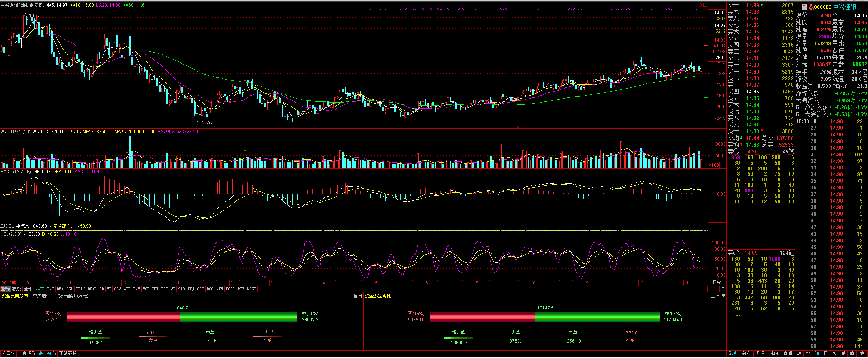The image size is (868, 358).
Task: Select the WR indicator tab
Action: pos(173,289)
